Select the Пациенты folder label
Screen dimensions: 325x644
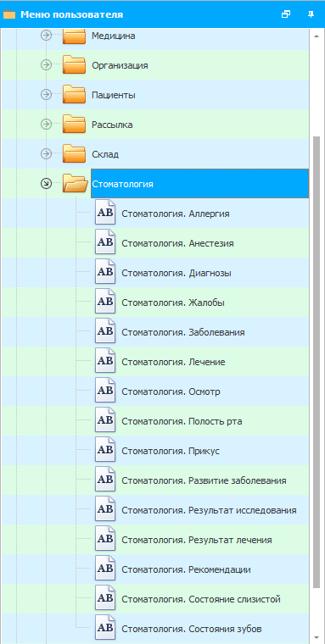coord(114,95)
